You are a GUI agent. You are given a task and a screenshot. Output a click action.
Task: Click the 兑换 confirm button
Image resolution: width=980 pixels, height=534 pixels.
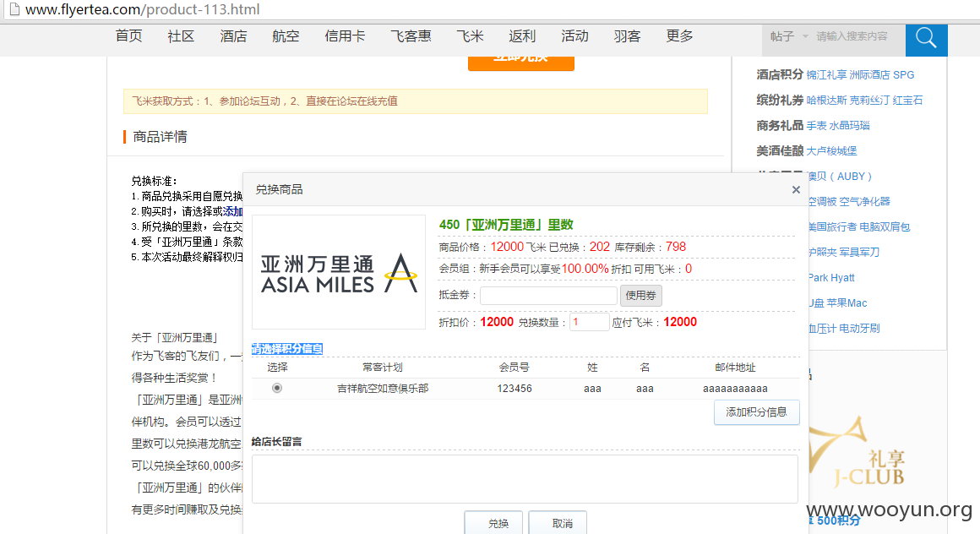493,523
